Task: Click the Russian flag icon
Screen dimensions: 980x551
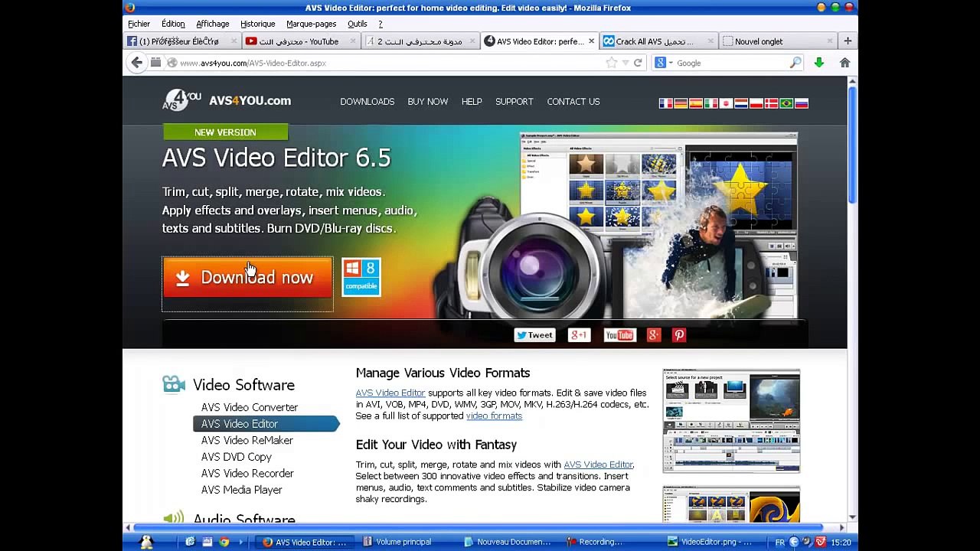Action: [802, 103]
